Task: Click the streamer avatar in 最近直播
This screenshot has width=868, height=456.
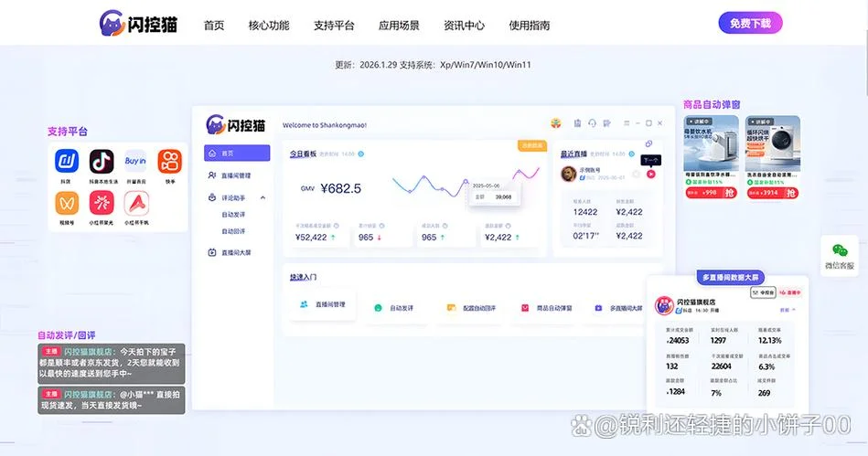Action: [569, 174]
